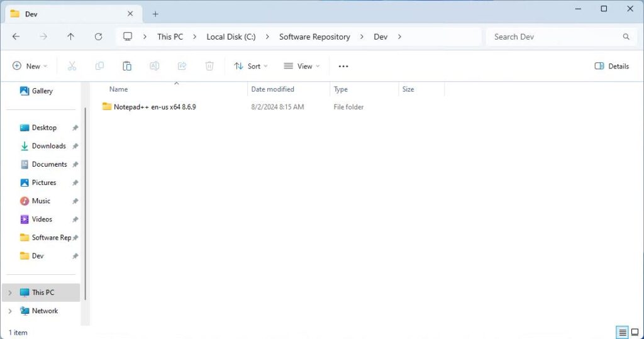Open the Sort dropdown
The height and width of the screenshot is (339, 644).
[250, 66]
